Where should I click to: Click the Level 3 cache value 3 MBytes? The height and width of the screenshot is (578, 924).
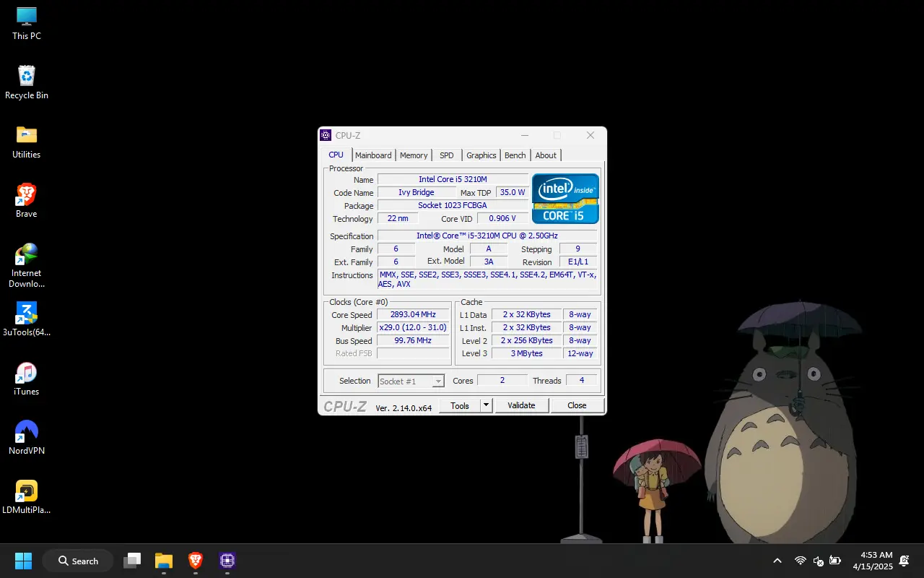(x=527, y=353)
